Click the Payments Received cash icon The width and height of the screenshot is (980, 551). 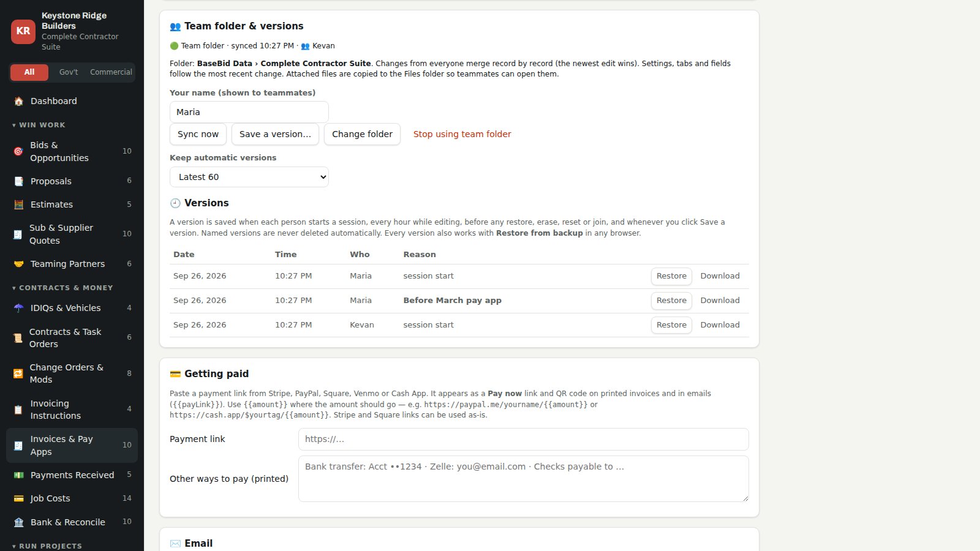click(18, 475)
